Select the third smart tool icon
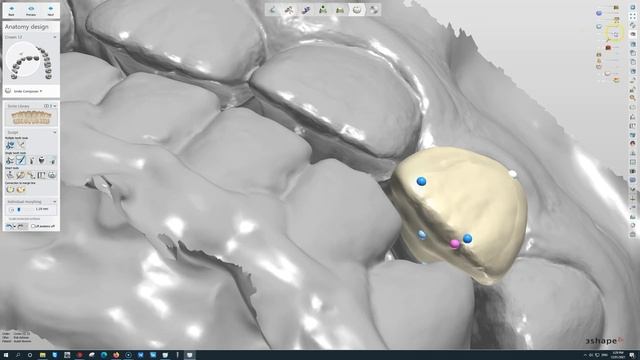This screenshot has width=640, height=360. 31,175
